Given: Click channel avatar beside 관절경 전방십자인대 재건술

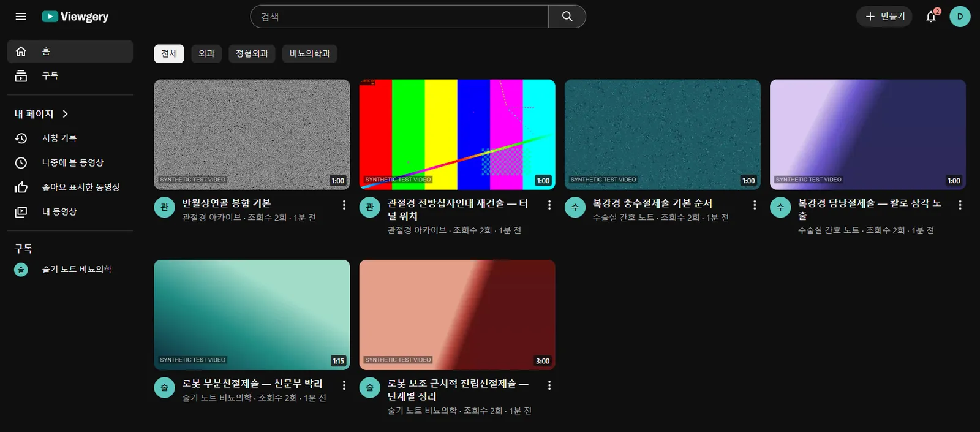Looking at the screenshot, I should tap(369, 207).
